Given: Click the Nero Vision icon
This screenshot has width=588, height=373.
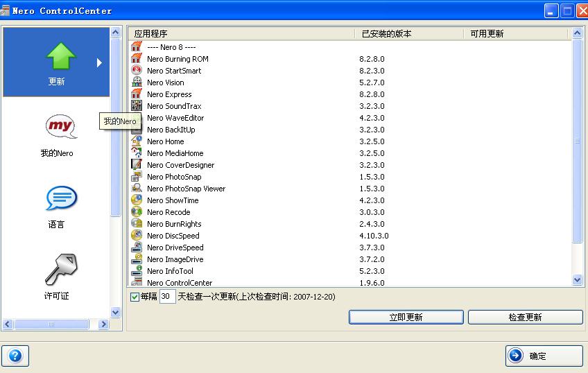Looking at the screenshot, I should pyautogui.click(x=137, y=82).
